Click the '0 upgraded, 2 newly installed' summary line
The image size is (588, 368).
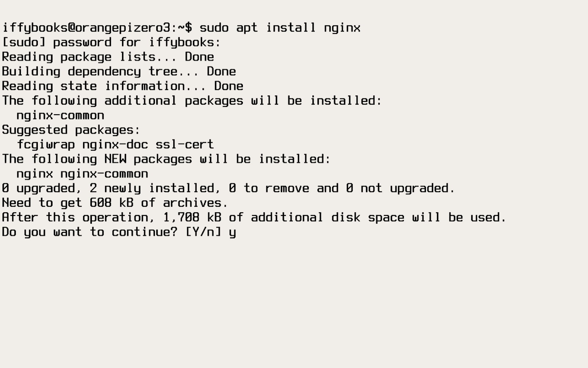click(228, 188)
